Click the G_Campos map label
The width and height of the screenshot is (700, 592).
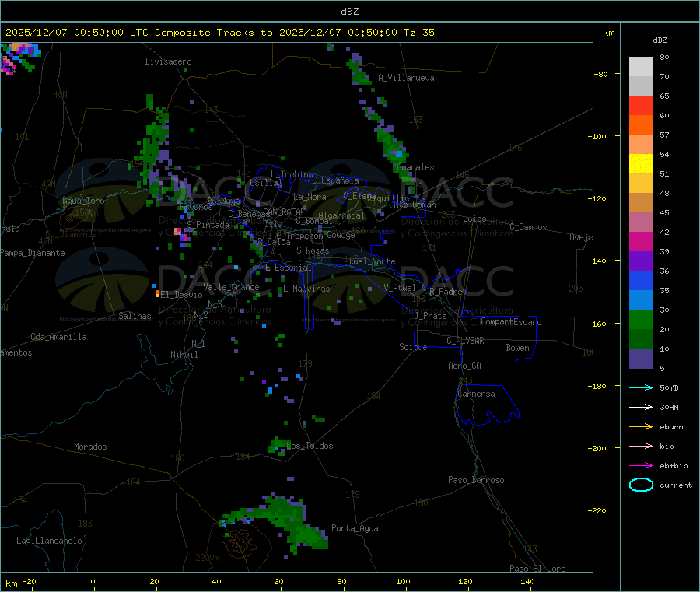click(528, 227)
